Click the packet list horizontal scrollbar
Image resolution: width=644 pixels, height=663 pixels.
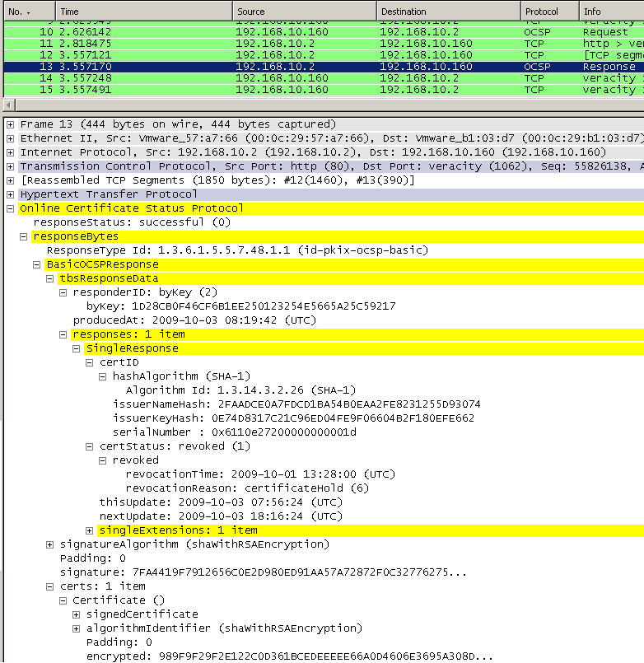coord(321,105)
